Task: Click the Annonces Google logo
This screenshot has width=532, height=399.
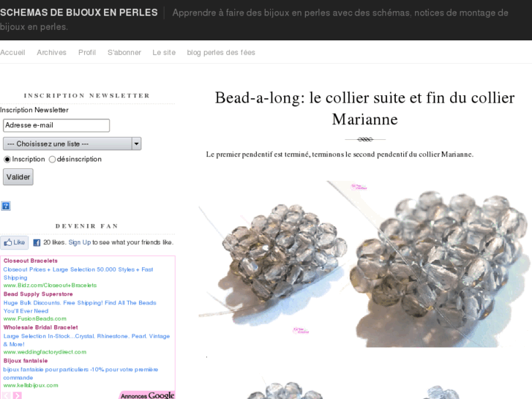Action: click(x=147, y=395)
